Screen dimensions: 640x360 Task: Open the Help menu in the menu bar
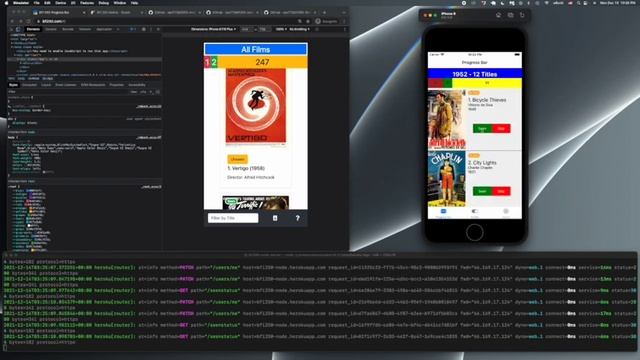click(x=134, y=3)
